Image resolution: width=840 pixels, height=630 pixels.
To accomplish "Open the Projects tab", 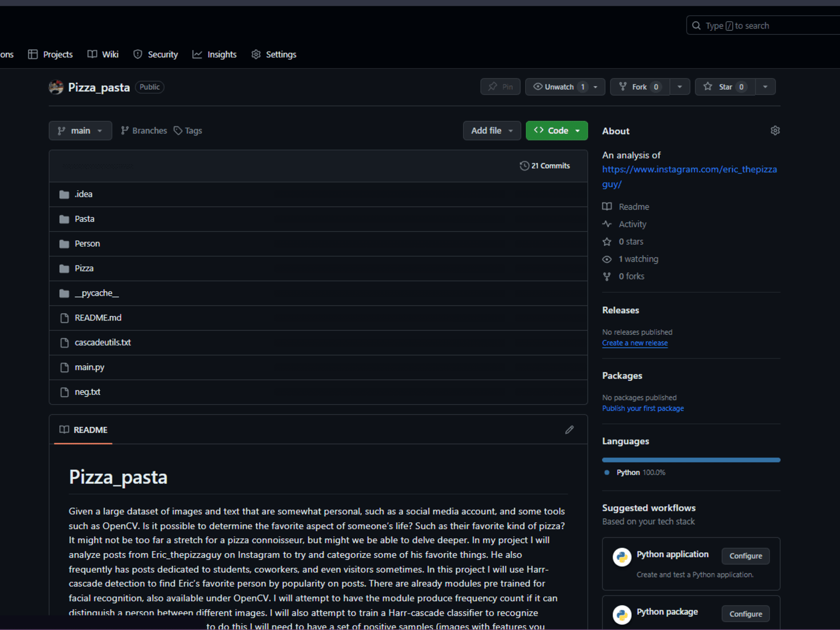I will (50, 54).
